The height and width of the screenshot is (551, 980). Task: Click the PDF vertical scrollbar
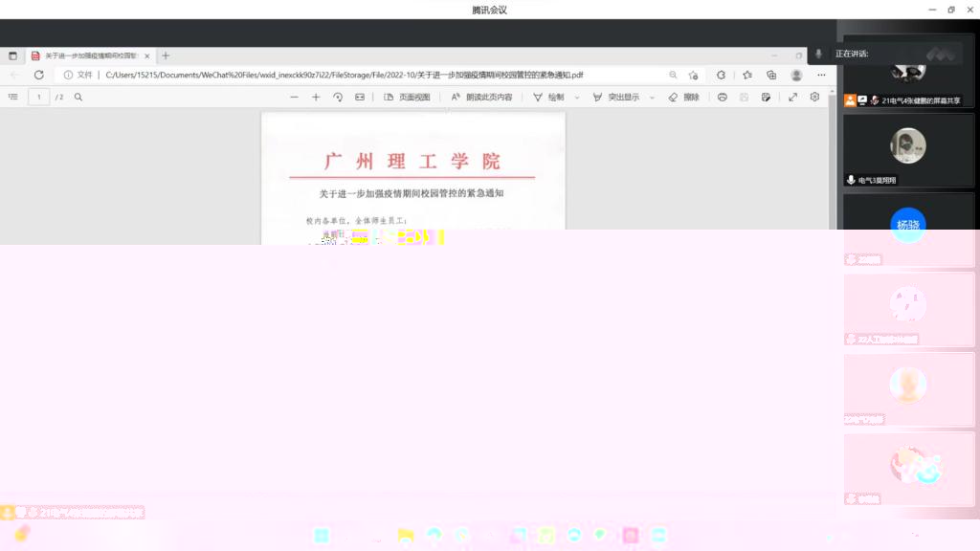click(x=832, y=163)
